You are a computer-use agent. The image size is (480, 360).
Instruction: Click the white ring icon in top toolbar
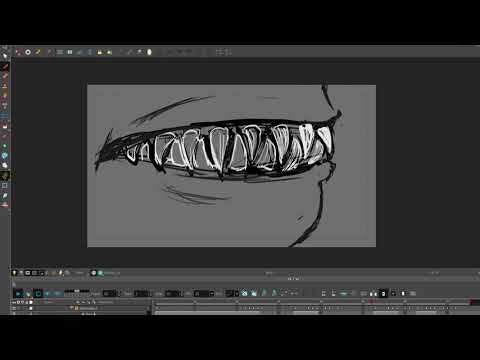(x=28, y=52)
